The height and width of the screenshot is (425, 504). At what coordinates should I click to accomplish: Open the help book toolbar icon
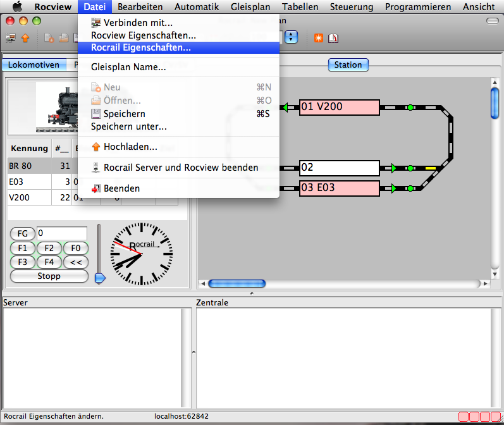click(333, 37)
